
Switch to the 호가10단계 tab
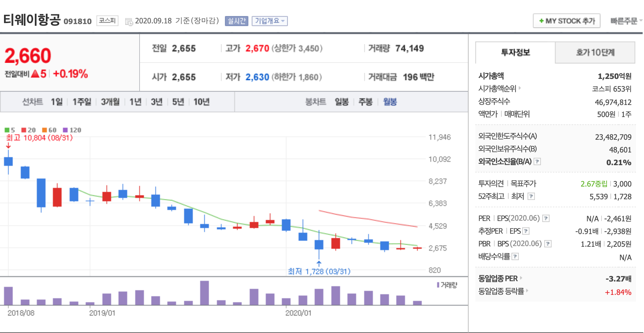[595, 52]
